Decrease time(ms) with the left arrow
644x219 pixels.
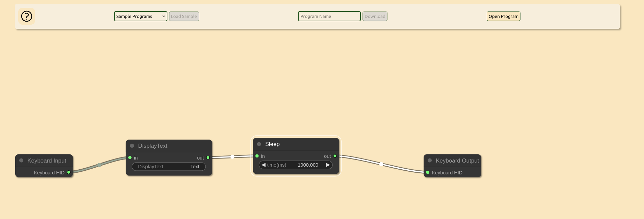coord(264,165)
